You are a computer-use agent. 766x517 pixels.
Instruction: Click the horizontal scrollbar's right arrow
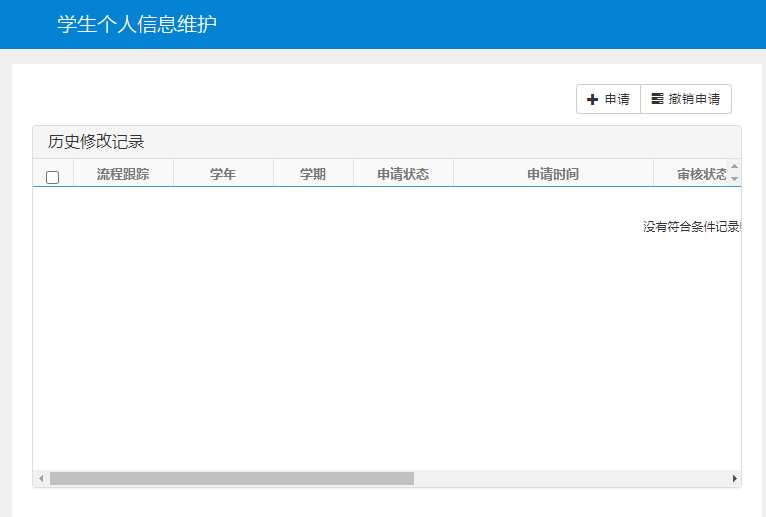pos(735,479)
